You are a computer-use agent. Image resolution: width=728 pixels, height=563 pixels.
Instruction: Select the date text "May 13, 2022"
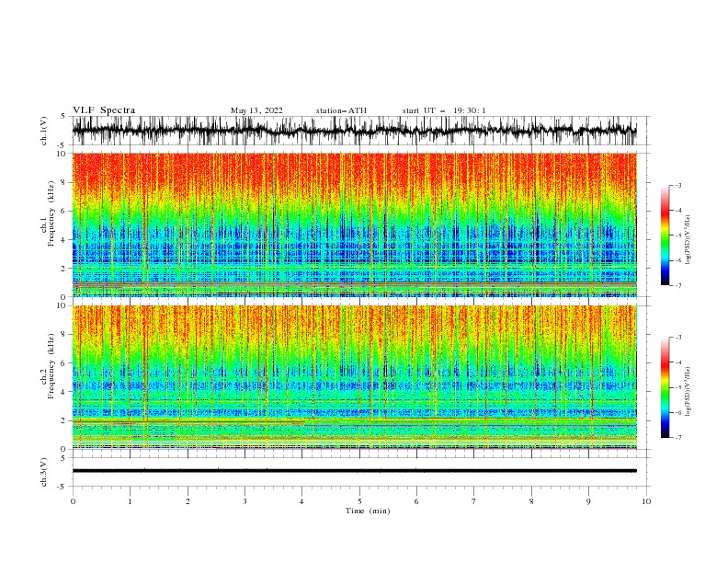pos(256,110)
